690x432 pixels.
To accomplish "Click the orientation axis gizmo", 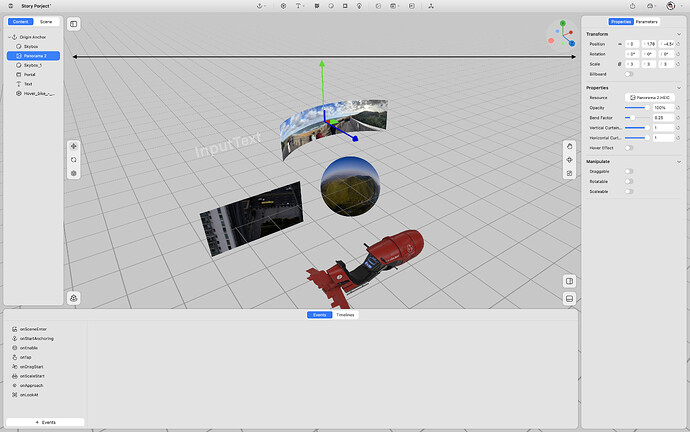I will pos(561,33).
